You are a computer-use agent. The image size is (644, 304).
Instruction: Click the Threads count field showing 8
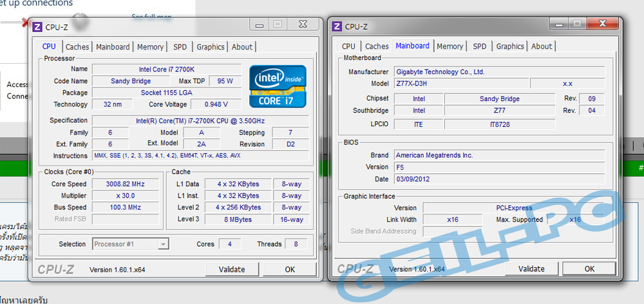coord(296,244)
